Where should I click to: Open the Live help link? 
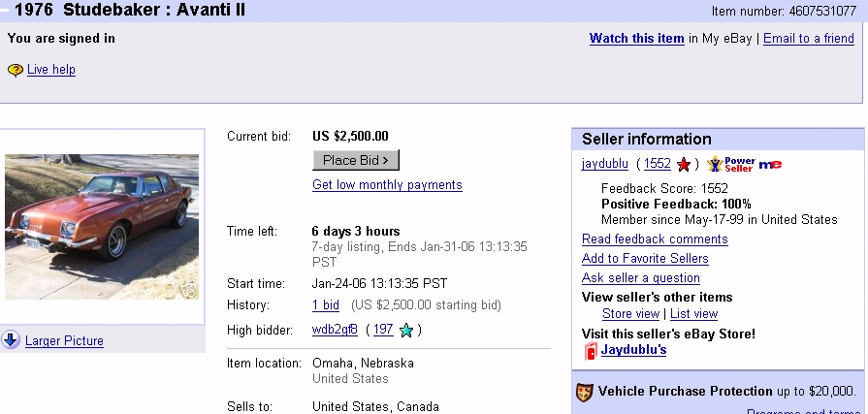point(50,70)
